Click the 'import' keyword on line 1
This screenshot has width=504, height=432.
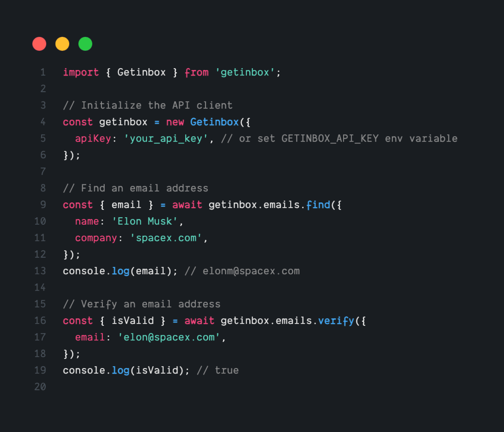(81, 73)
